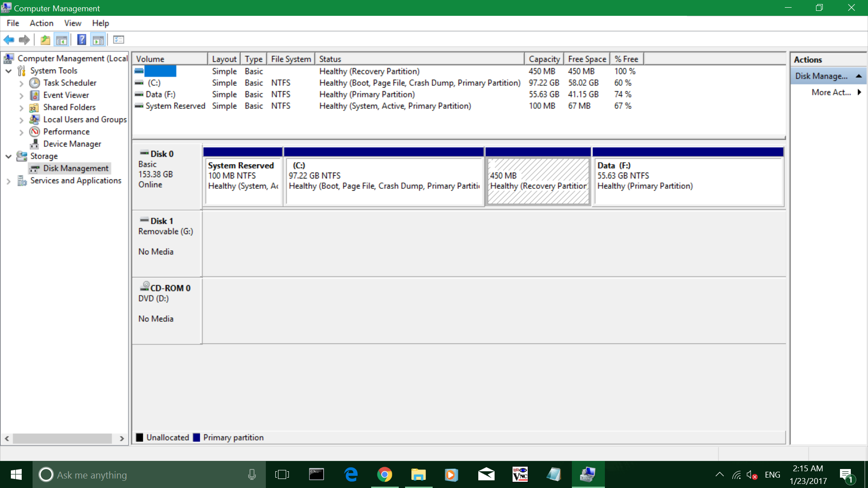Click the Forward arrow toolbar icon
Viewport: 868px width, 488px height.
point(24,40)
